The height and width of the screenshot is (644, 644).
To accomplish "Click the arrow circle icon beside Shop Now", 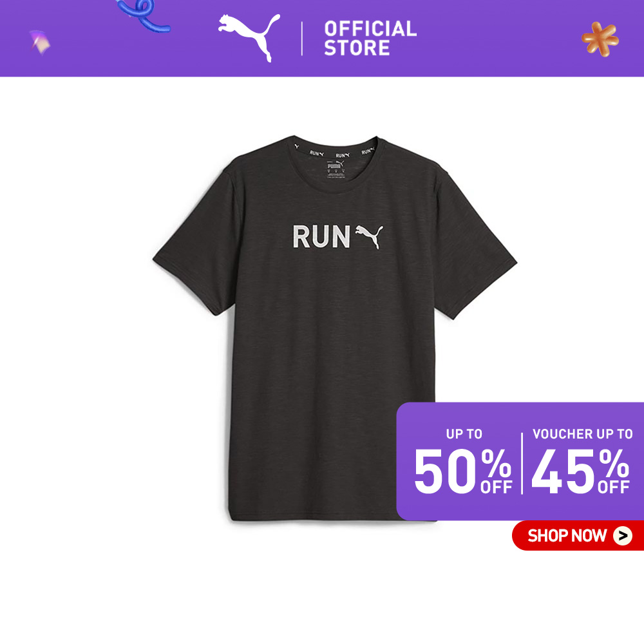I will point(623,536).
